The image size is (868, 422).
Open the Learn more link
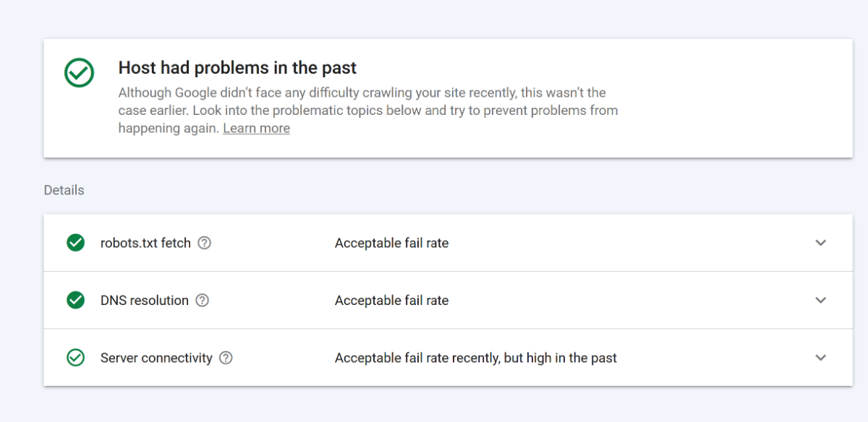(x=256, y=129)
